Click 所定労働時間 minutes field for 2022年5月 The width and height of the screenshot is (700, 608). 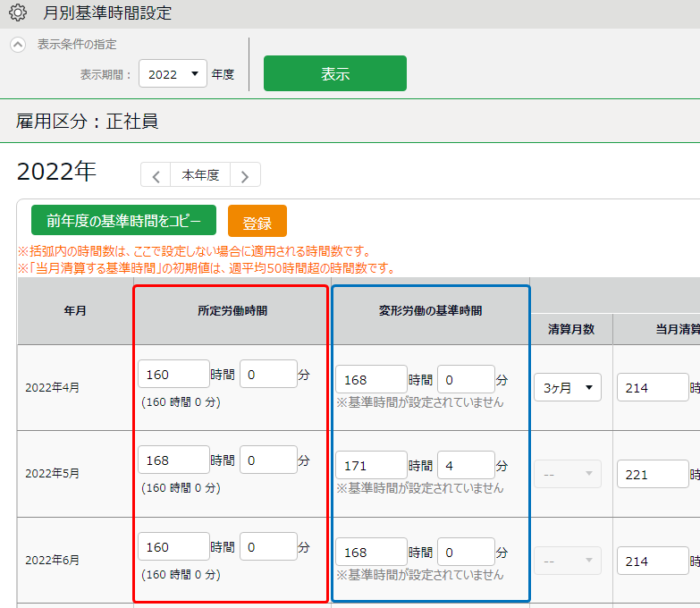coord(268,460)
